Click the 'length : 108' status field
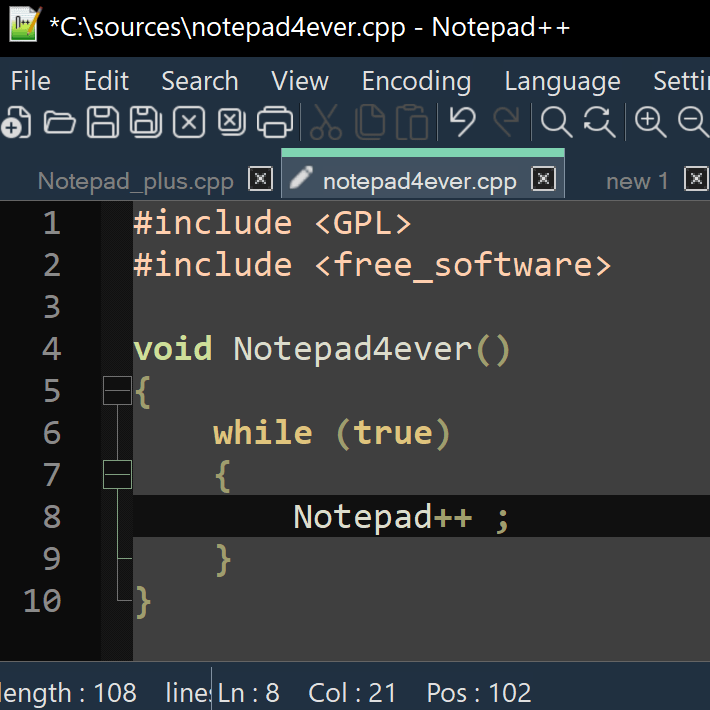This screenshot has width=710, height=710. 68,693
